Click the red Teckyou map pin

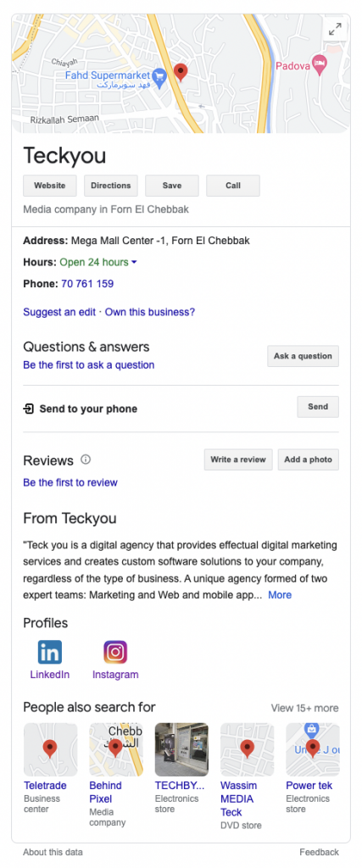tap(181, 72)
